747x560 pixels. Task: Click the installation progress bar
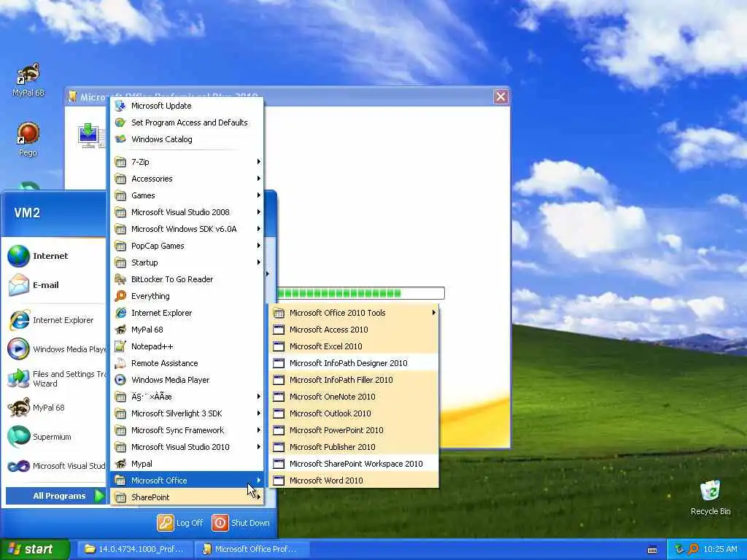(360, 293)
